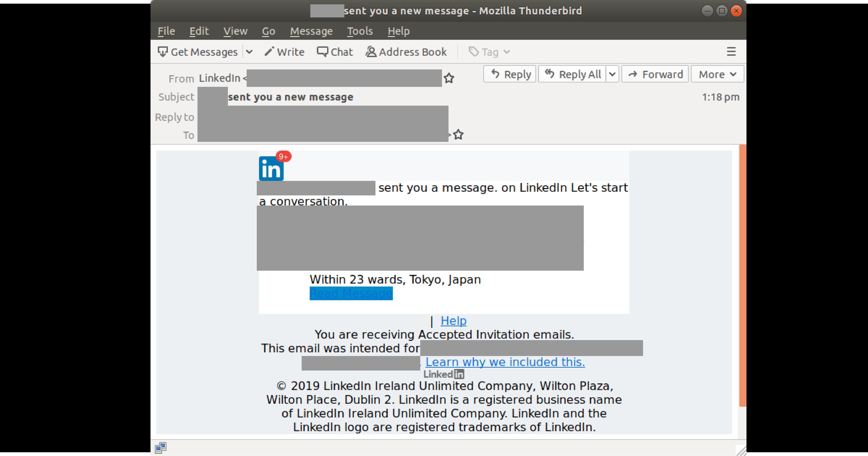Click the subject 'sent you a new message'

pos(290,97)
